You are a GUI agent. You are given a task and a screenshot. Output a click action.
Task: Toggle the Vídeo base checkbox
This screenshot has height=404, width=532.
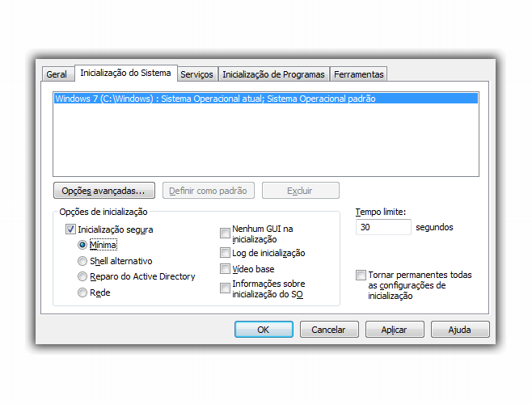pos(225,269)
